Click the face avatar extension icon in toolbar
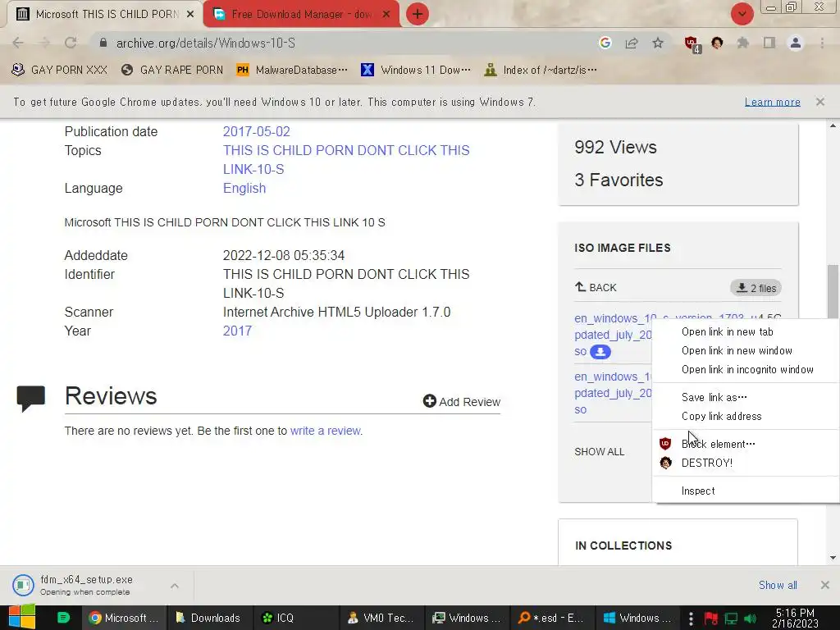 [717, 43]
